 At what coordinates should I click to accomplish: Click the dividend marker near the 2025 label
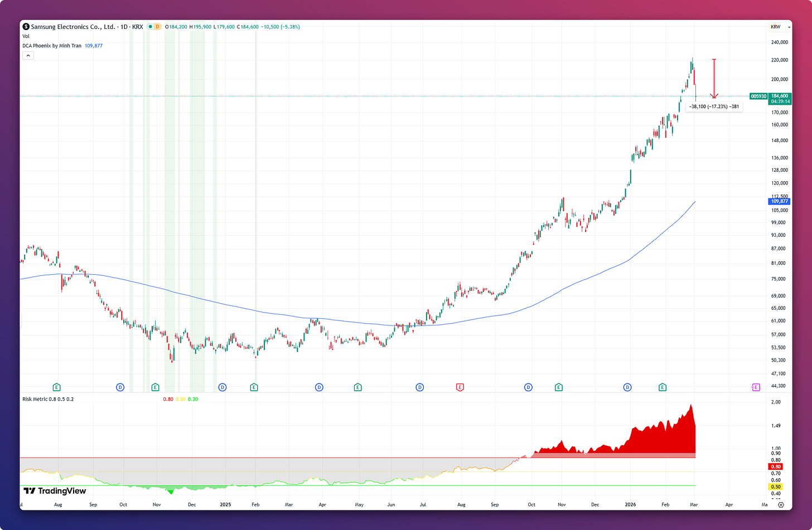click(x=222, y=387)
